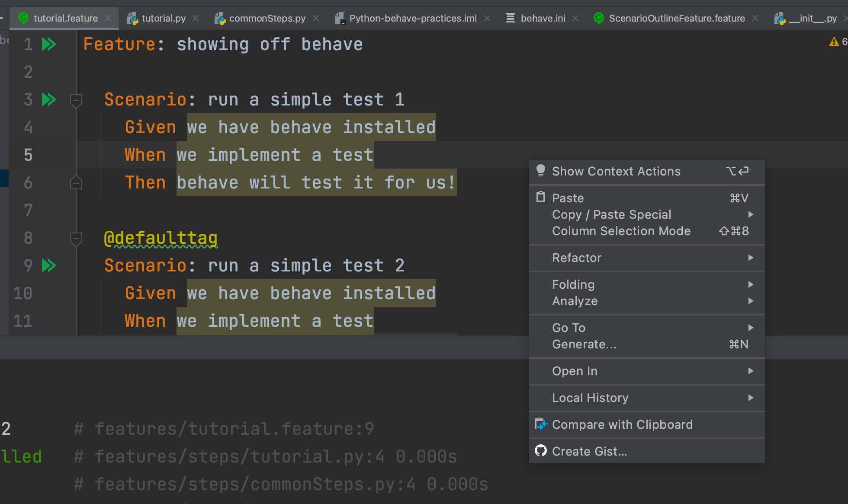Collapse fold marker at @defaulttag line 8

click(76, 238)
